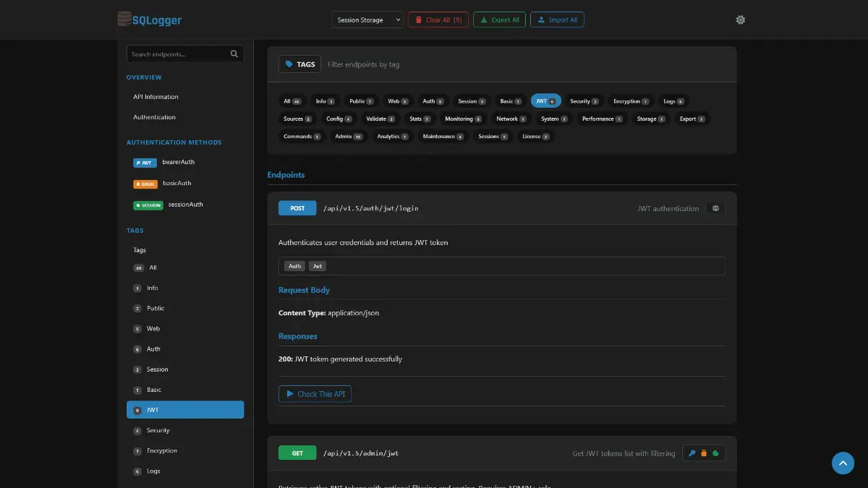Select the Config tag chip
The width and height of the screenshot is (868, 488).
tap(339, 119)
